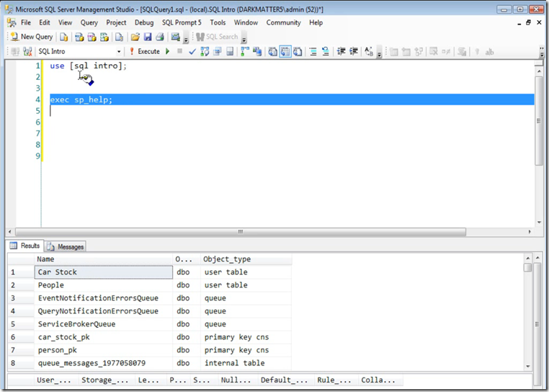This screenshot has height=392, width=549.
Task: Click the Object_type column header
Action: pyautogui.click(x=246, y=259)
